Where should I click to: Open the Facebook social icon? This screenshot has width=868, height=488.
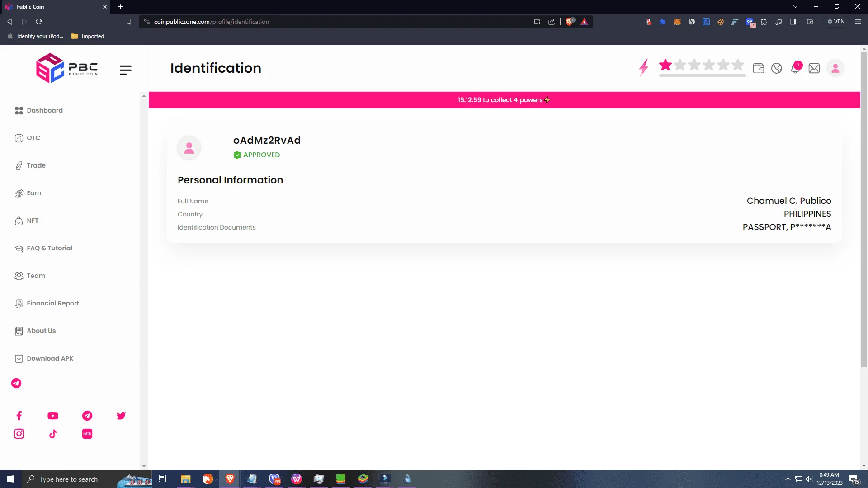pos(19,416)
